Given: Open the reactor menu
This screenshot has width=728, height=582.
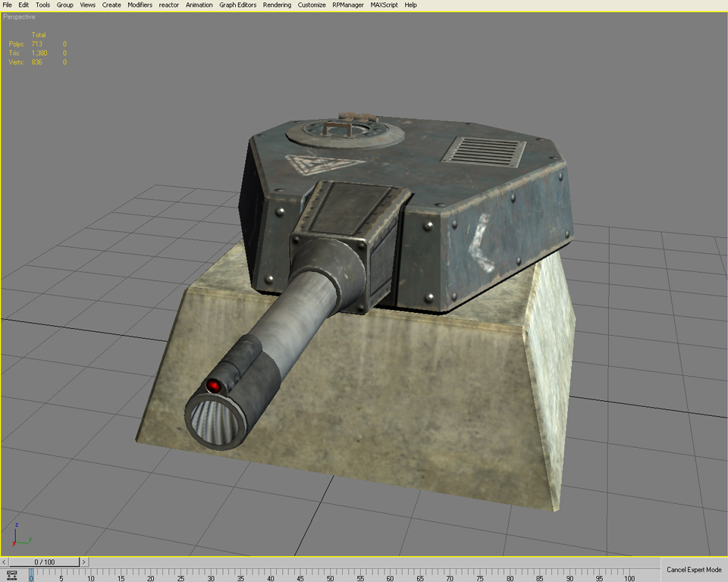Looking at the screenshot, I should (x=169, y=5).
